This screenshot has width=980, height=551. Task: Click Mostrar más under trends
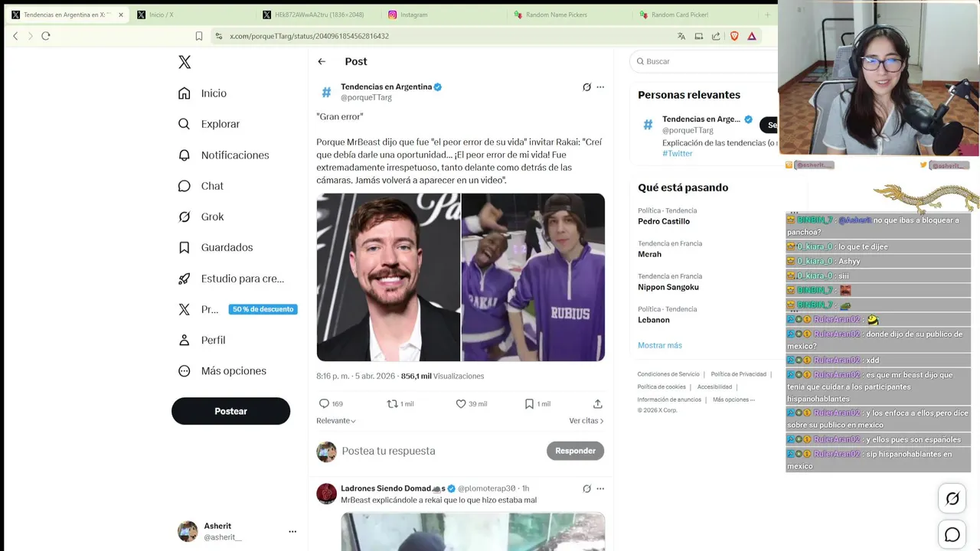[660, 345]
